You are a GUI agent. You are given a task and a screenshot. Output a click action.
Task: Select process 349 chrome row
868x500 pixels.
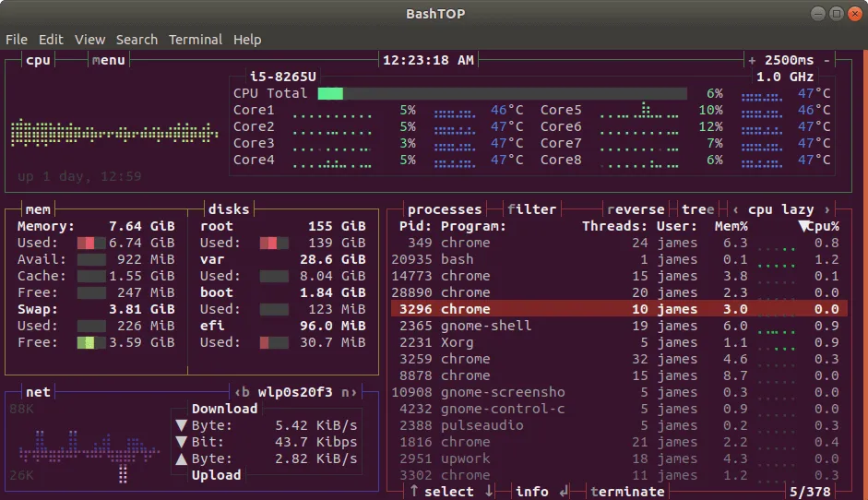619,243
